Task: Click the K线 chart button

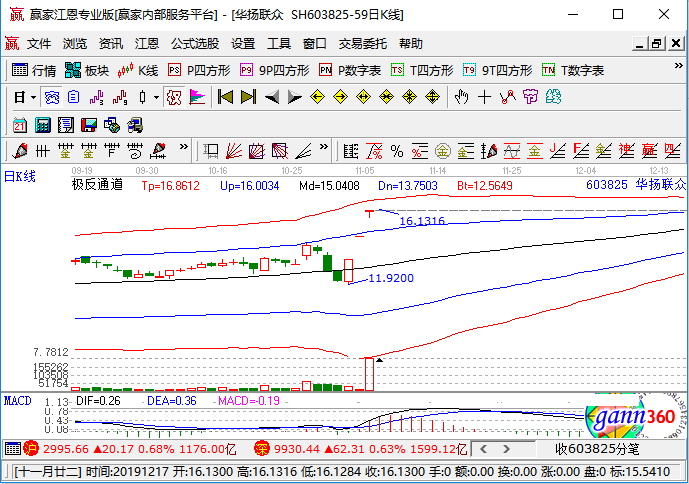Action: (x=138, y=70)
